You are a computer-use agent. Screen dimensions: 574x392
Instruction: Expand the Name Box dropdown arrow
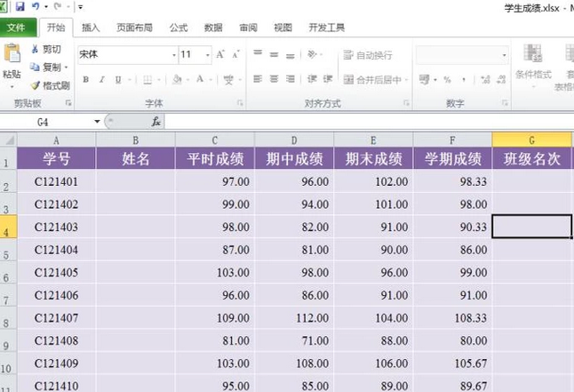pos(97,121)
